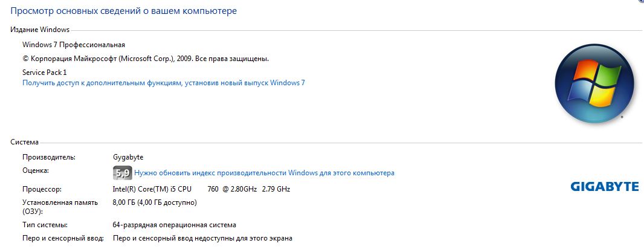
Task: Click the "Производитель:" label
Action: [x=49, y=157]
